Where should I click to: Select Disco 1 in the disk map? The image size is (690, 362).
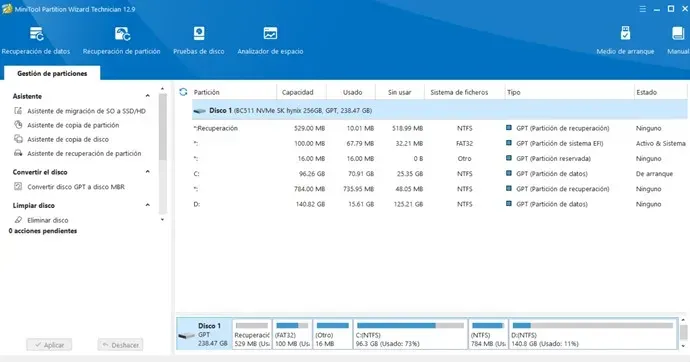click(x=204, y=334)
